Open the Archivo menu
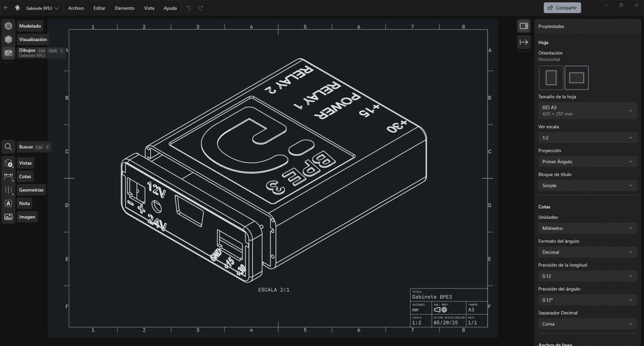The width and height of the screenshot is (644, 346). tap(76, 8)
